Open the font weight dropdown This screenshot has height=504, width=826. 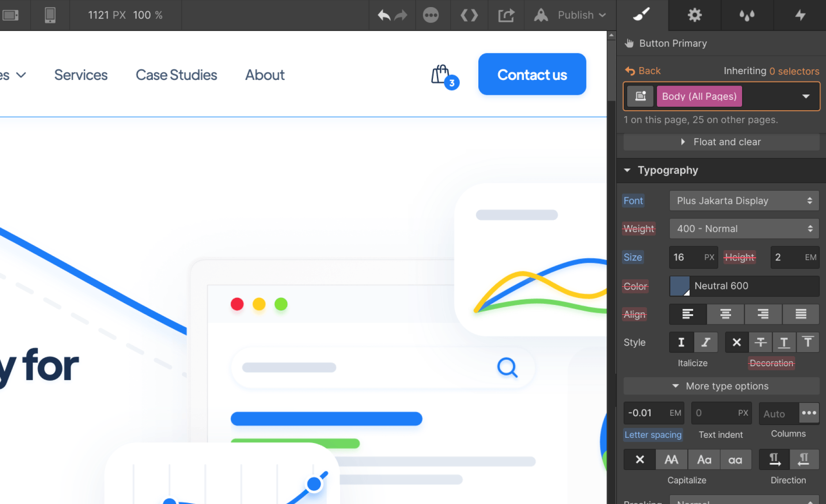[x=744, y=229]
